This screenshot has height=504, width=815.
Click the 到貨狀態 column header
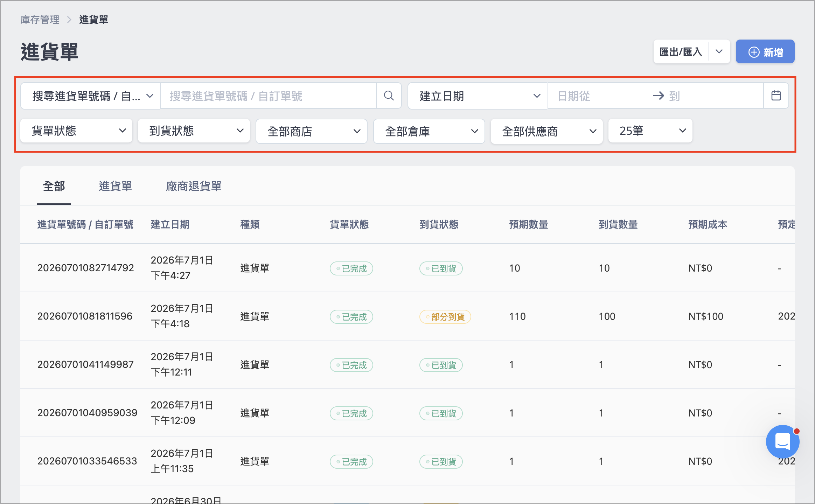[x=439, y=224]
